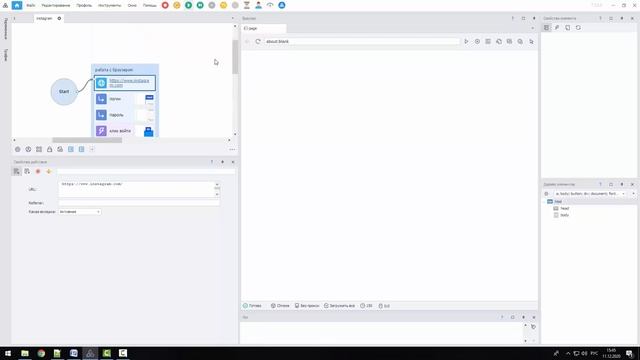The width and height of the screenshot is (640, 360).
Task: Click the first green play button in top toolbar
Action: point(188,5)
